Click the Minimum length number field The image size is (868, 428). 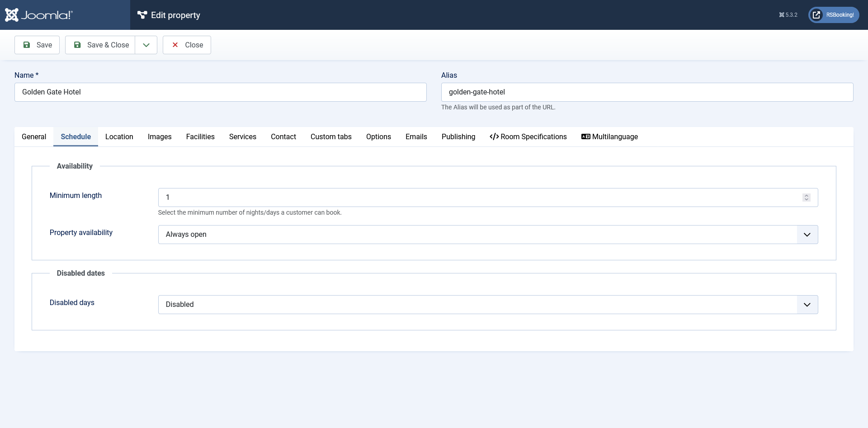[x=488, y=198]
